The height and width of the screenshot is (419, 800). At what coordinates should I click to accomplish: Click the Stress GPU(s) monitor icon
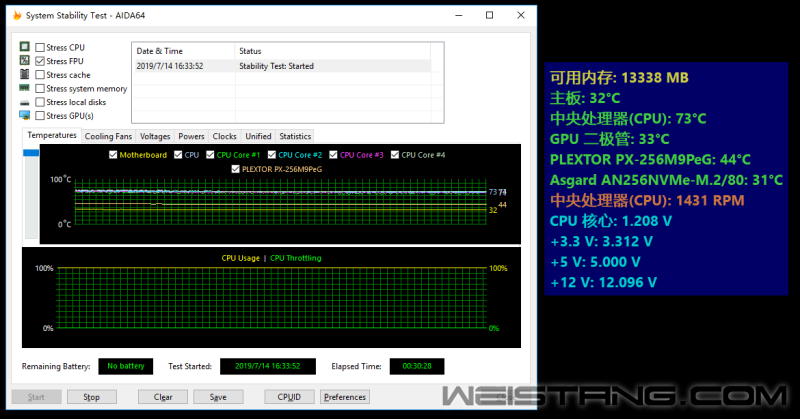pos(25,116)
